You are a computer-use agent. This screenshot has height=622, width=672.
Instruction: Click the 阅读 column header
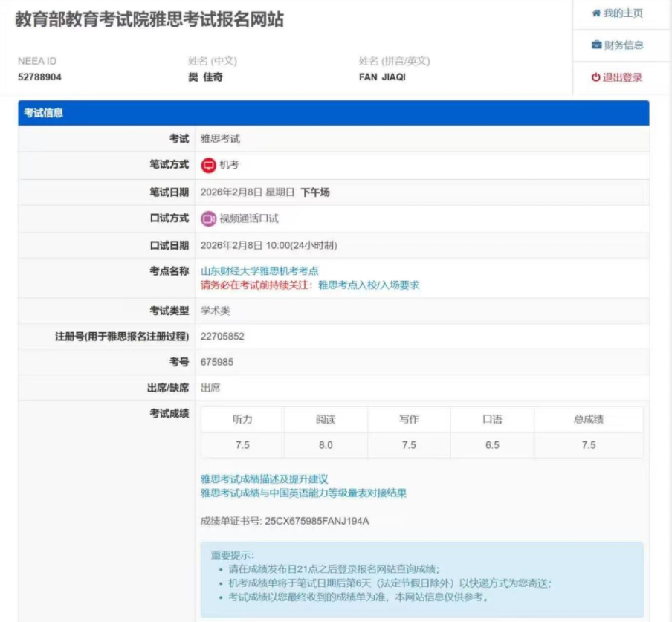point(326,419)
